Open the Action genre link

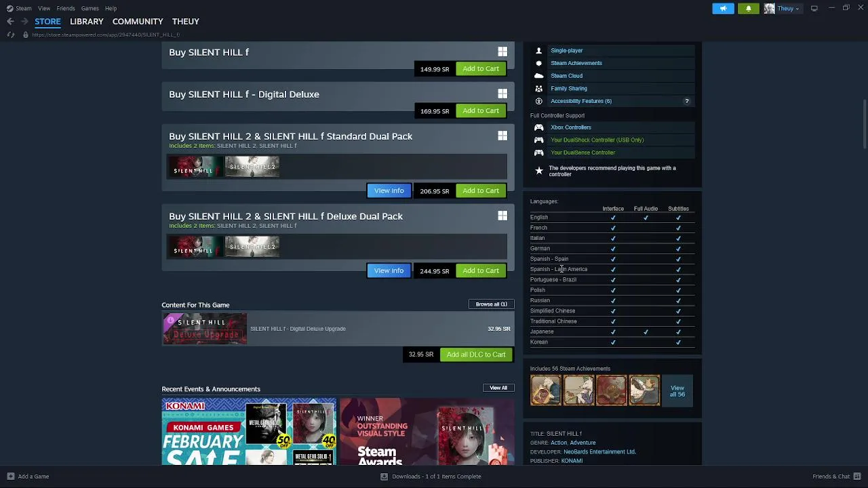558,443
